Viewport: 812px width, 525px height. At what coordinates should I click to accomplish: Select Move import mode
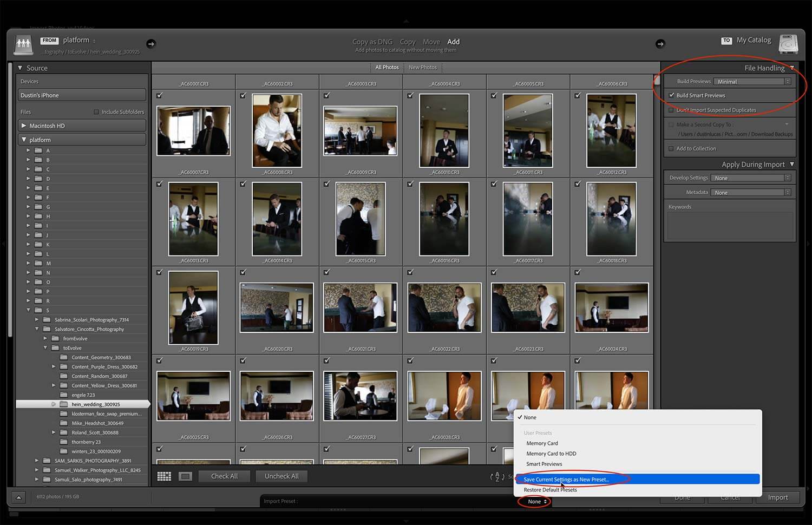(431, 42)
